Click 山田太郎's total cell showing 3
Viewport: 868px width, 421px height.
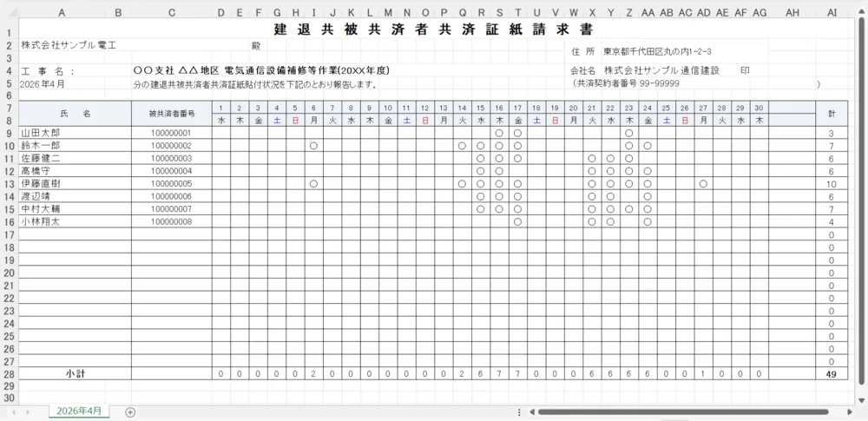pyautogui.click(x=831, y=133)
